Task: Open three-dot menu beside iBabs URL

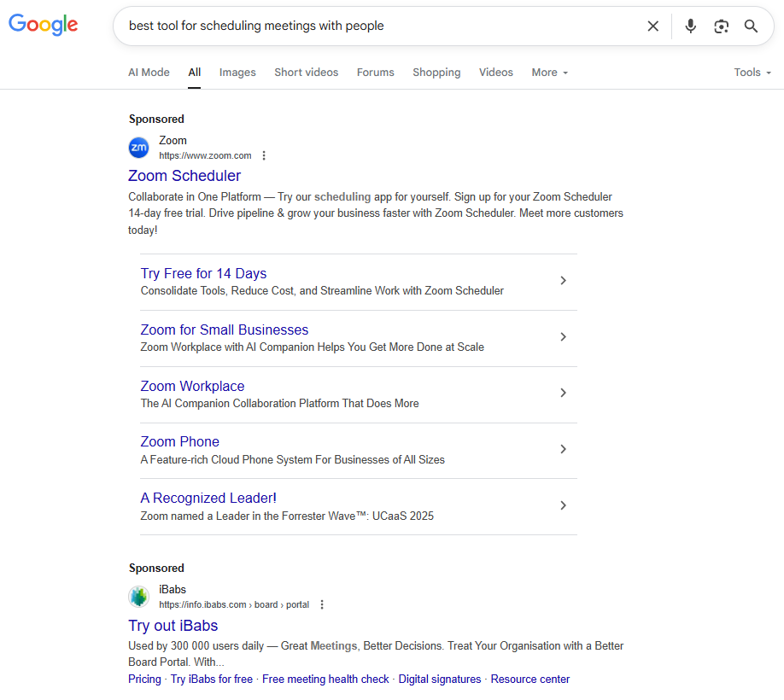Action: (x=322, y=604)
